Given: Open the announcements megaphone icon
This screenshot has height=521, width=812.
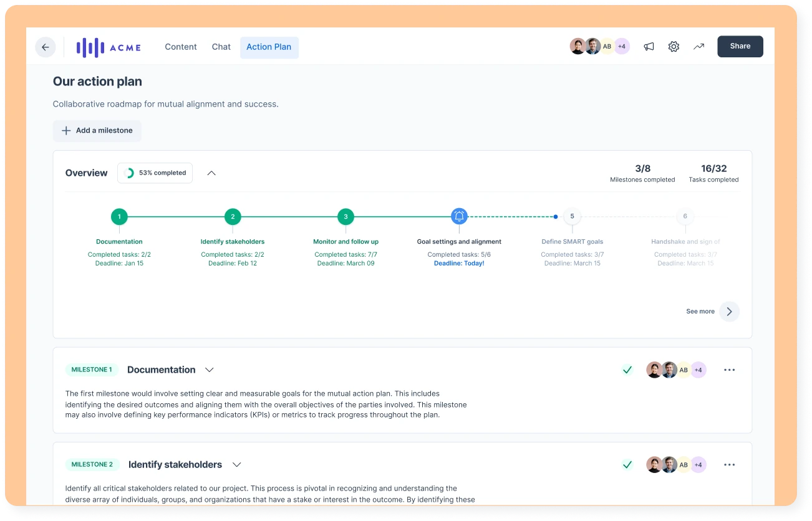Looking at the screenshot, I should point(649,46).
